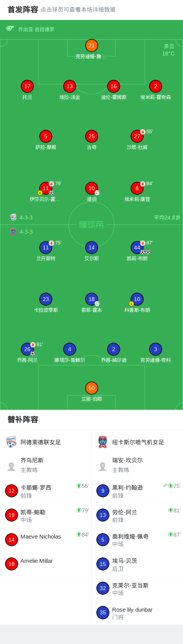Select substitute 35 Rose lily dunbar
The height and width of the screenshot is (644, 183).
point(137,613)
